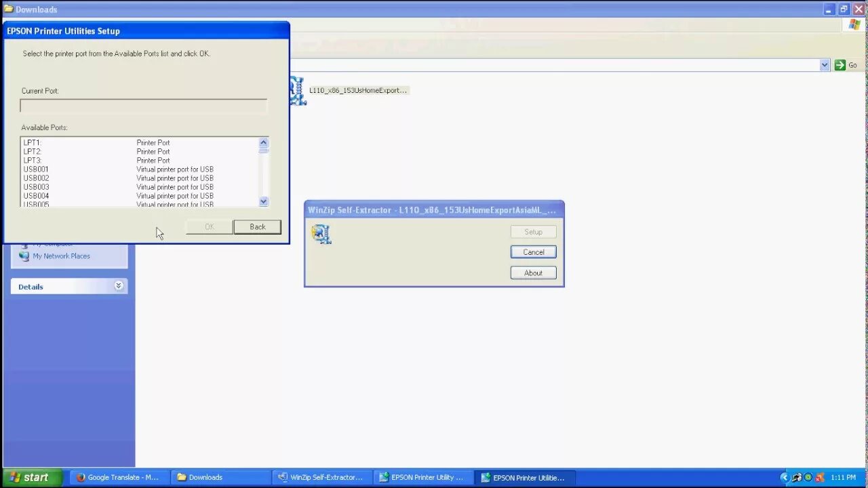The height and width of the screenshot is (488, 868).
Task: Expand the Details panel chevron
Action: 119,286
